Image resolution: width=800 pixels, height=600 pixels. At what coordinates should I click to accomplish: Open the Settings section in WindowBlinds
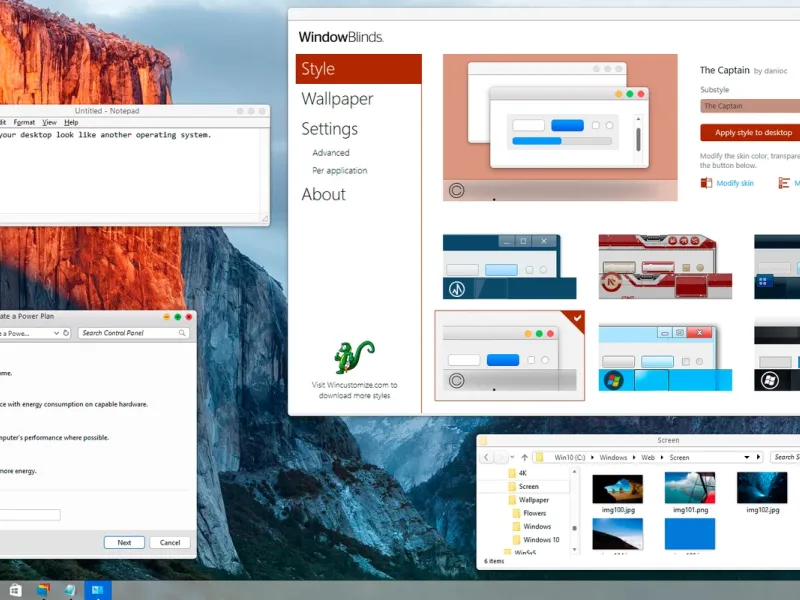(330, 129)
